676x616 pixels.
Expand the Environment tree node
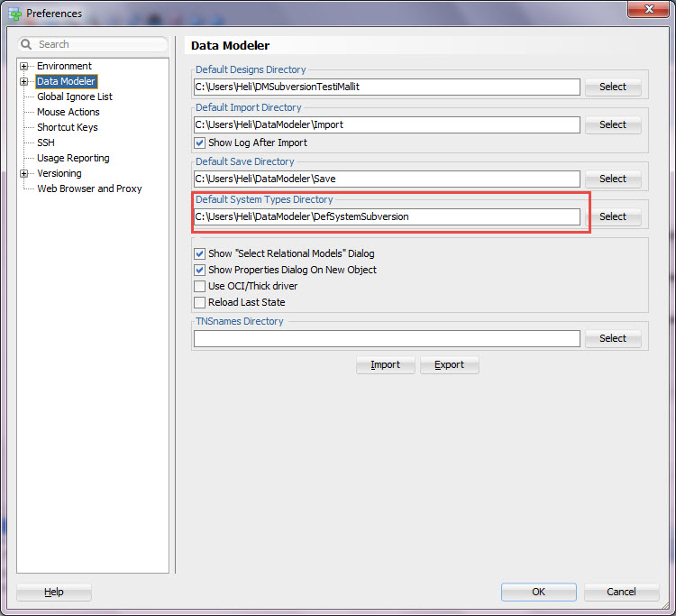[x=24, y=66]
